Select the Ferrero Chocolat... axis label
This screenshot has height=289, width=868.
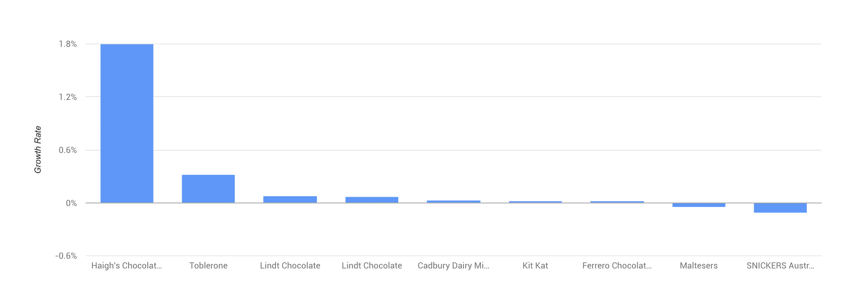tap(617, 266)
